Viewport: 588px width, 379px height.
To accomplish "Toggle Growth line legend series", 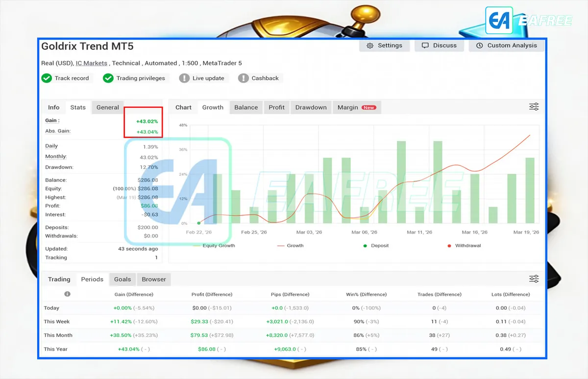I will point(290,246).
